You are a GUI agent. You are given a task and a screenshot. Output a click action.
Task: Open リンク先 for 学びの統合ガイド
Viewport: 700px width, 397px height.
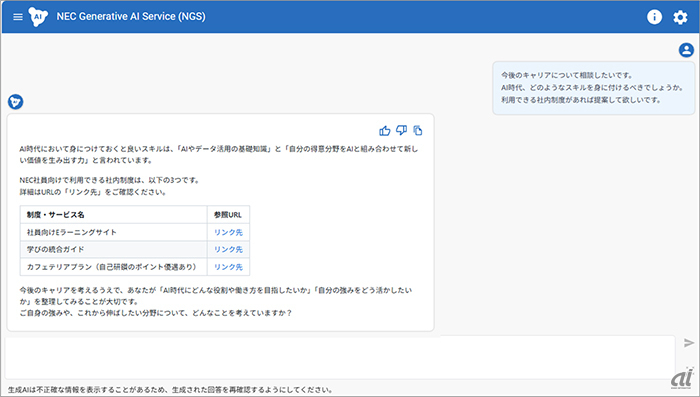tap(228, 249)
